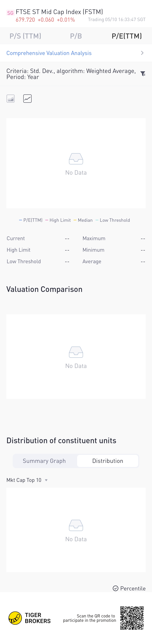Select the line chart view icon
The image size is (152, 644).
coord(27,99)
